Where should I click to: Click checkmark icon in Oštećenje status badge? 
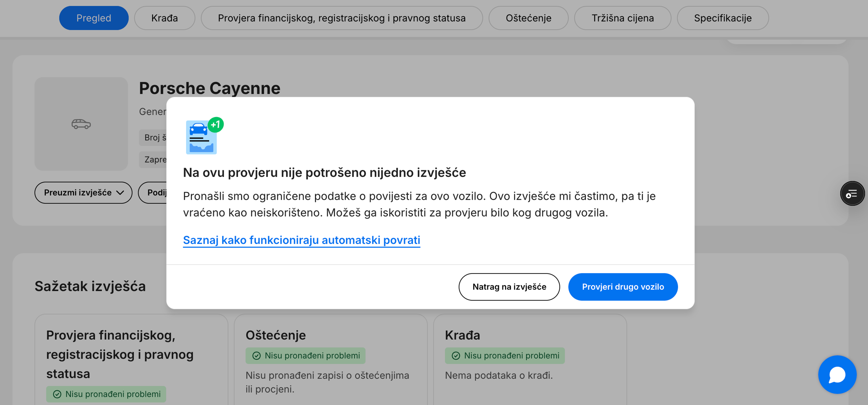pyautogui.click(x=256, y=355)
